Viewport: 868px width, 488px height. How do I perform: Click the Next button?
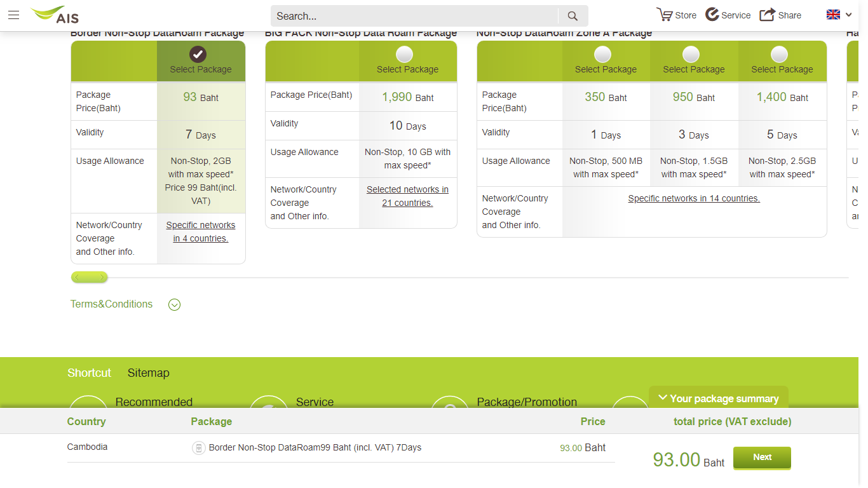(x=762, y=457)
